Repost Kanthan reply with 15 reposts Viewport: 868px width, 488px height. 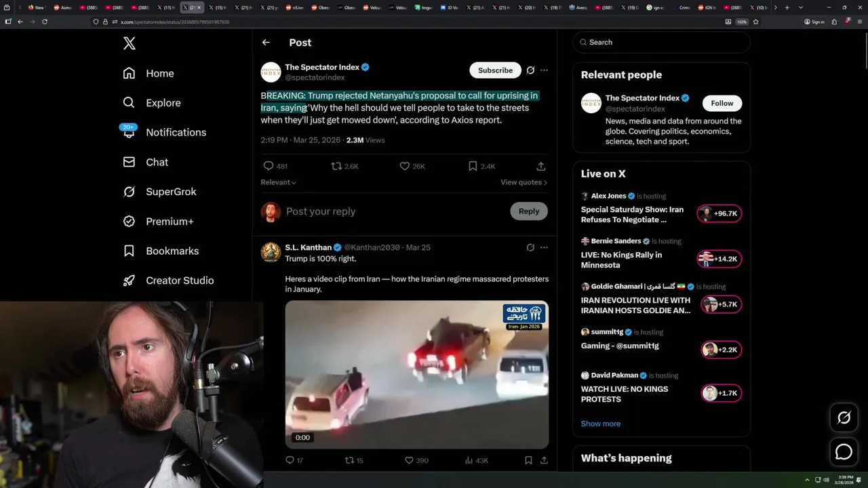[354, 460]
